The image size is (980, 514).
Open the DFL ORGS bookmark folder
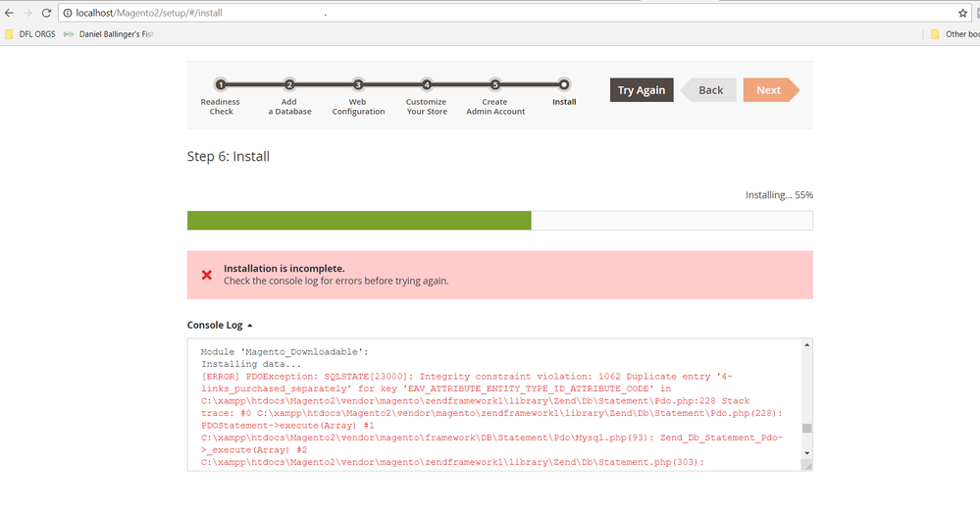[30, 34]
